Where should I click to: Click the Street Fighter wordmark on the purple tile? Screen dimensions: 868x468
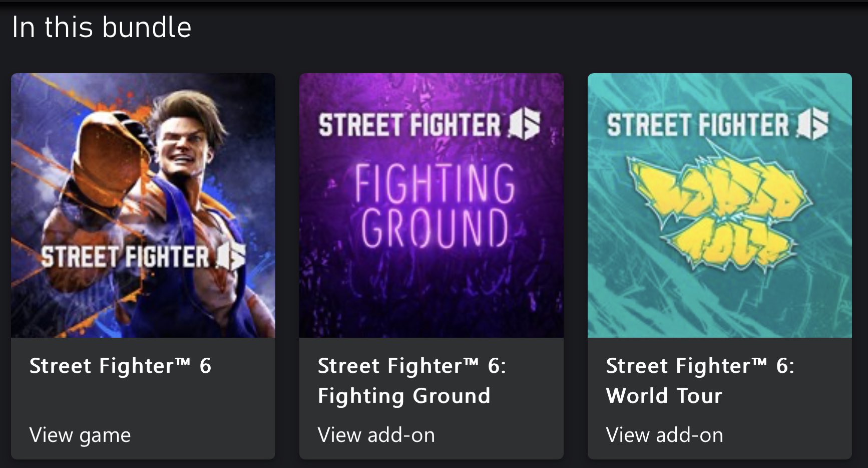(409, 125)
